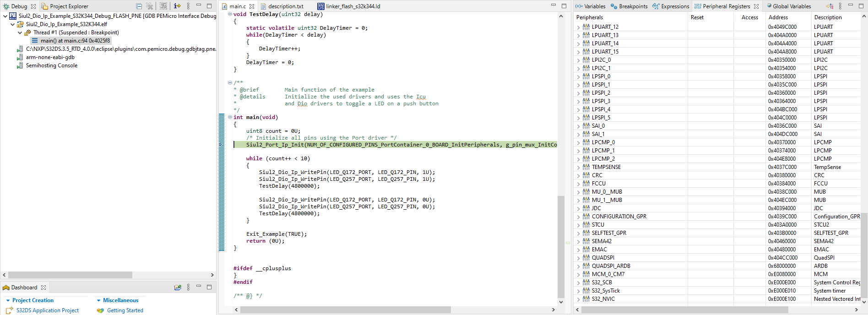
Task: Open Debug view three-dot View Menu
Action: coord(188,6)
